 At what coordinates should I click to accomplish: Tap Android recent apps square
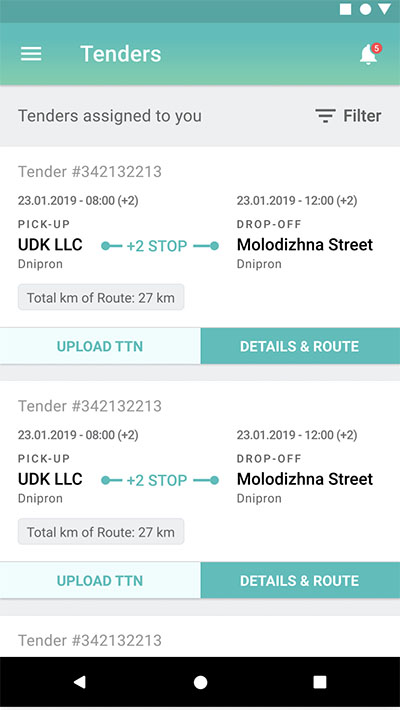point(320,682)
